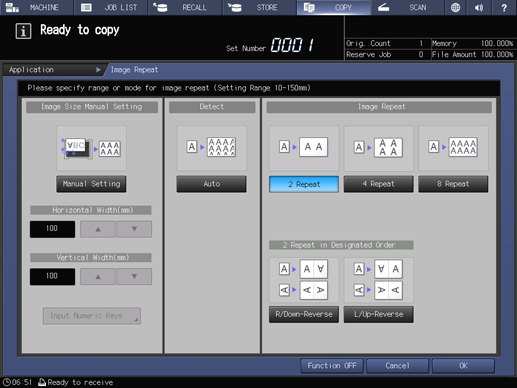Click the L/Up-Reverse diagram icon
Image resolution: width=517 pixels, height=388 pixels.
[379, 280]
